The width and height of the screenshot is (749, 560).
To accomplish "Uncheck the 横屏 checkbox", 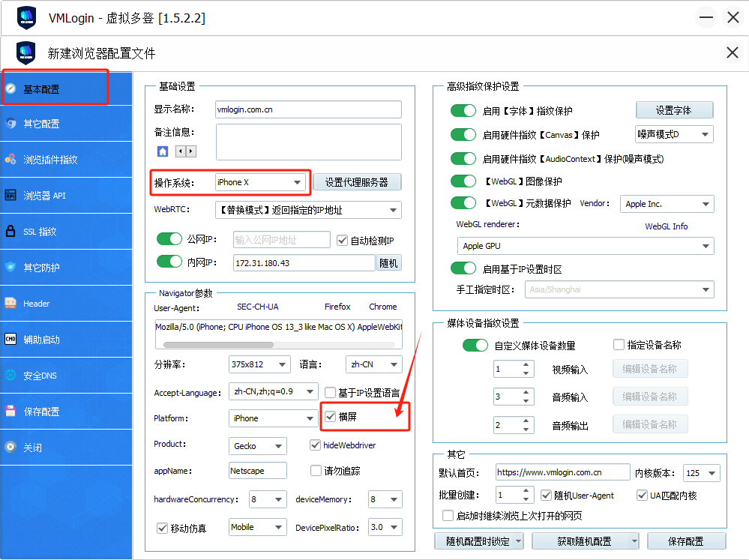I will coord(330,416).
